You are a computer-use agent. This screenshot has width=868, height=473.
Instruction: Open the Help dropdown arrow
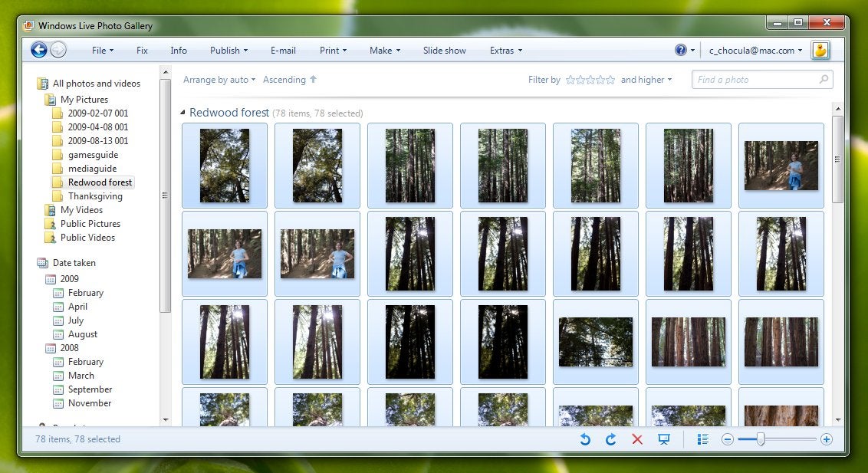[x=692, y=51]
